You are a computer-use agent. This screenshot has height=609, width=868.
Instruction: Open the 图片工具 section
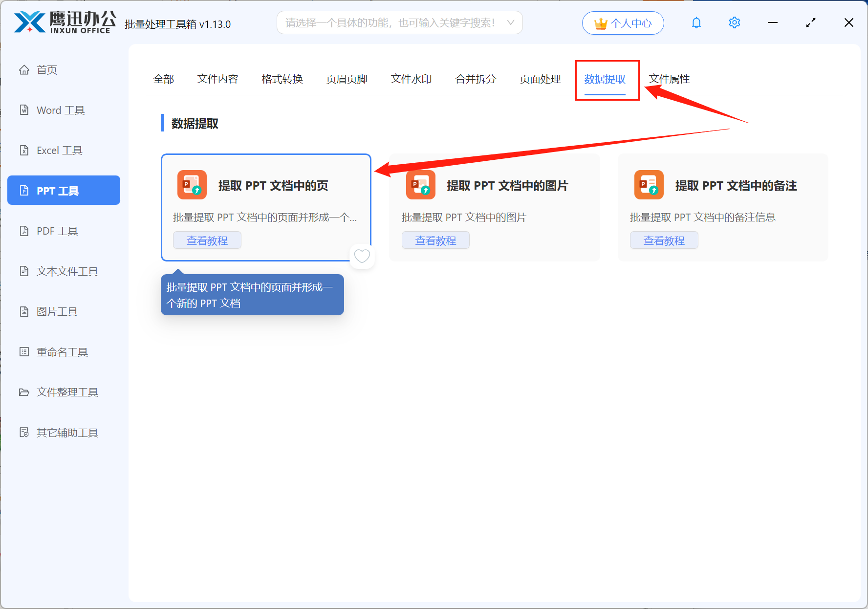[57, 311]
